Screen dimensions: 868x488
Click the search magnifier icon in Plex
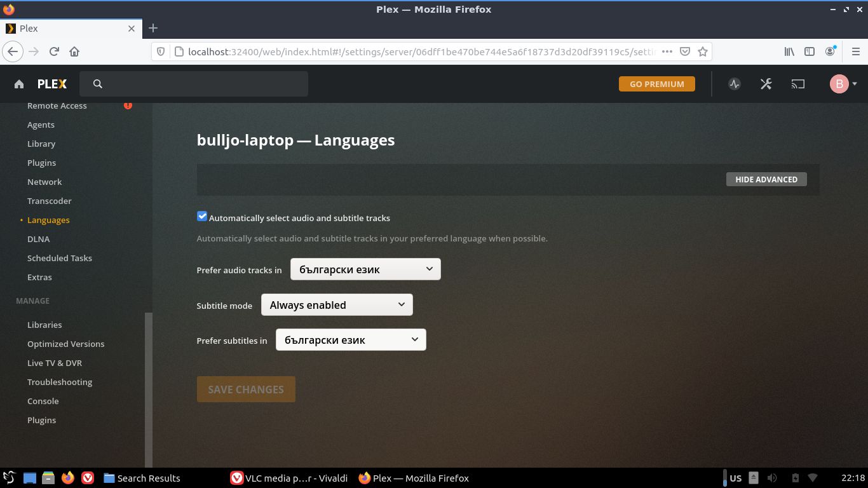coord(97,84)
